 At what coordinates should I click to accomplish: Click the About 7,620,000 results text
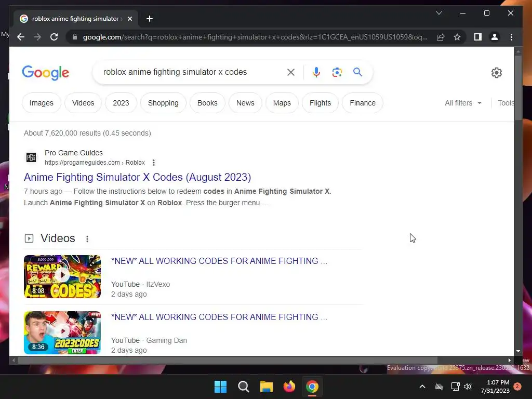click(x=87, y=133)
